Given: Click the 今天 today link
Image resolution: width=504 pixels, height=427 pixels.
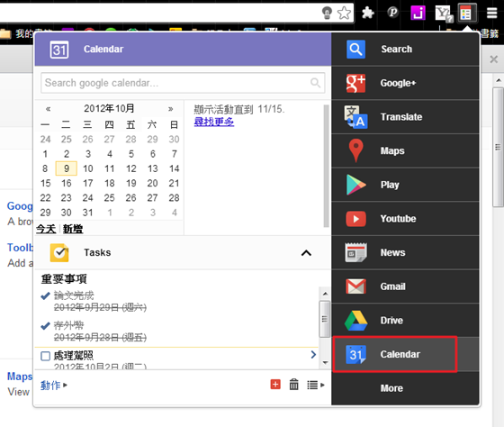Looking at the screenshot, I should click(46, 229).
